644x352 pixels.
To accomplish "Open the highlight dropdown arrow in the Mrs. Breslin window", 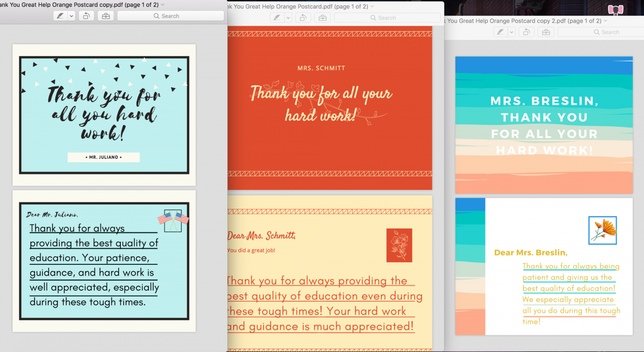I will (x=512, y=32).
